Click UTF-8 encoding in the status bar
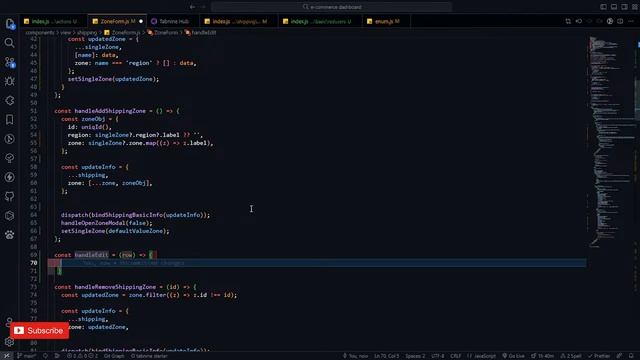 click(x=438, y=356)
